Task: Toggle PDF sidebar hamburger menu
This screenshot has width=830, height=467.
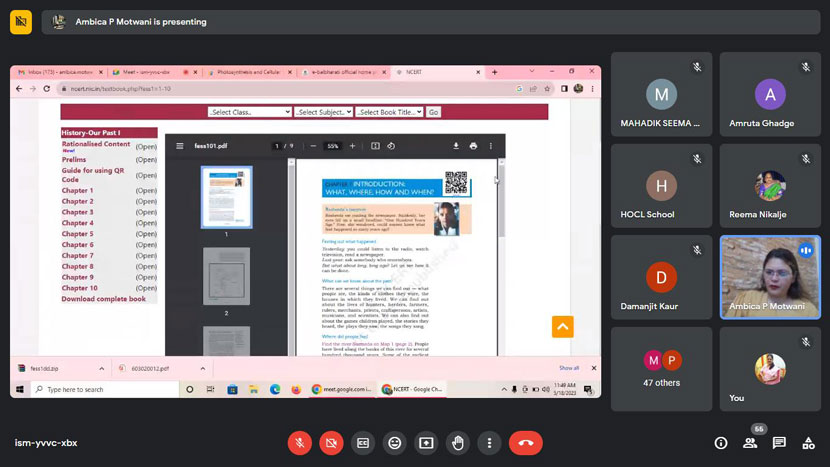Action: pos(180,146)
